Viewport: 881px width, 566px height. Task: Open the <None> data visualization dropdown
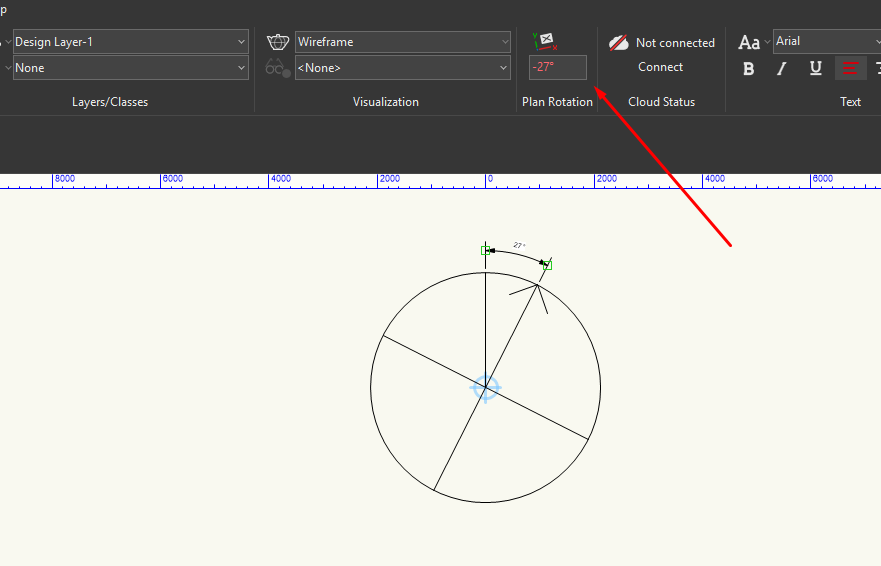pos(403,68)
